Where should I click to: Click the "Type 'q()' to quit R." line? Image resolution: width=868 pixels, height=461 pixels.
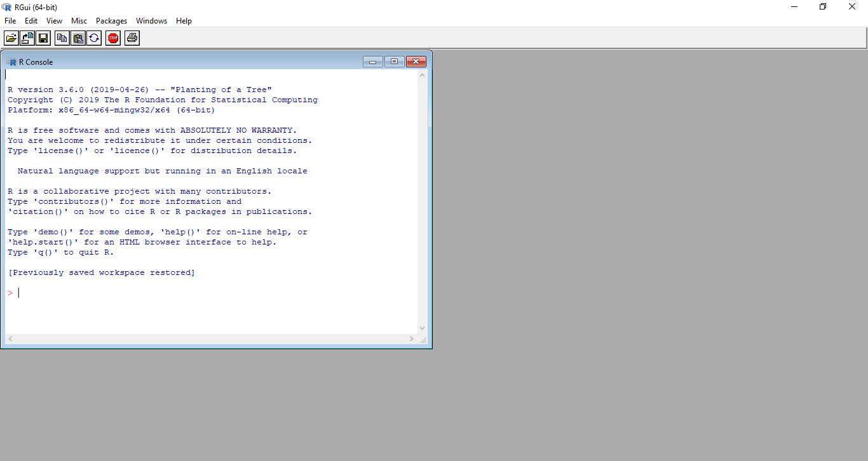61,252
